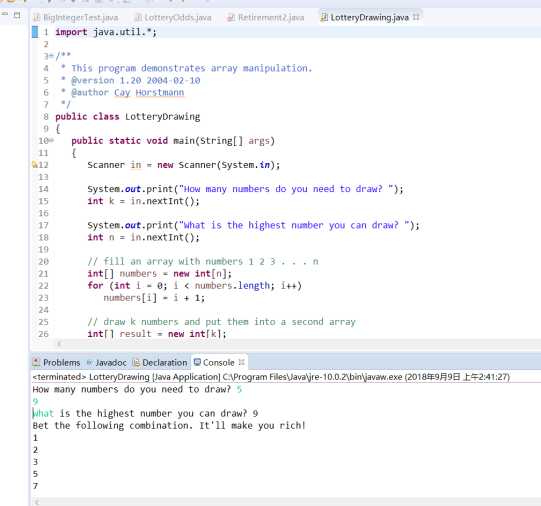
Task: Close the Console view with its X
Action: (x=242, y=362)
